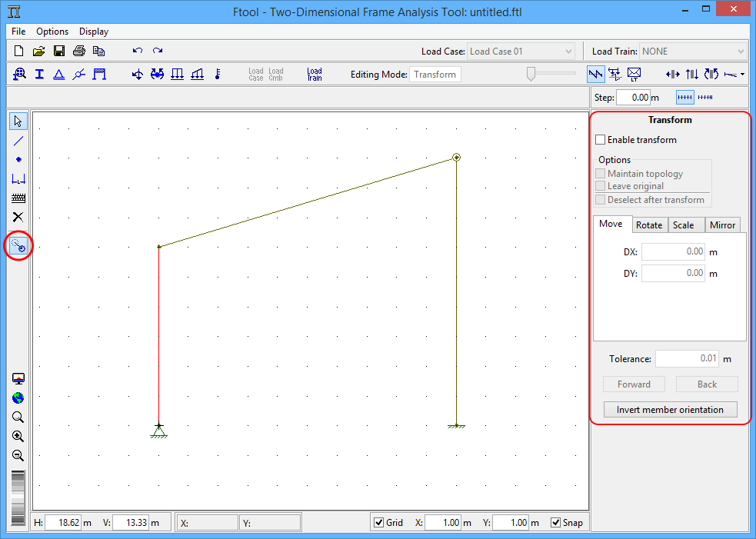Expand the Load Case dropdown
Image resolution: width=756 pixels, height=539 pixels.
click(568, 52)
